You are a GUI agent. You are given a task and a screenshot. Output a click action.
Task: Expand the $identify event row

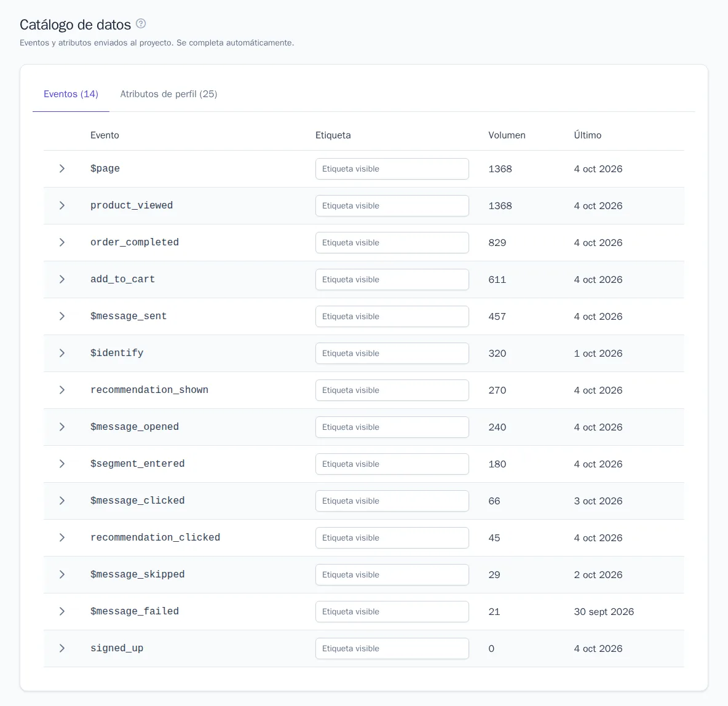[61, 353]
